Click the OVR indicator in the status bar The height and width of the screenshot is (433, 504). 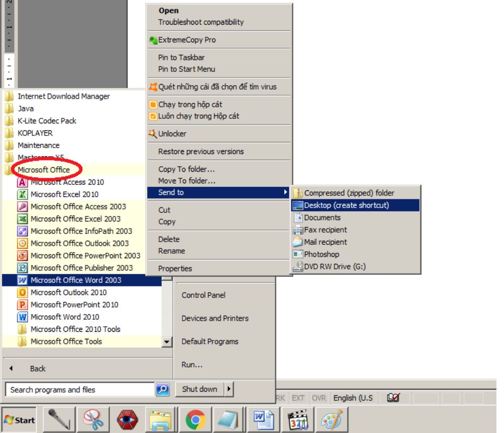point(319,398)
